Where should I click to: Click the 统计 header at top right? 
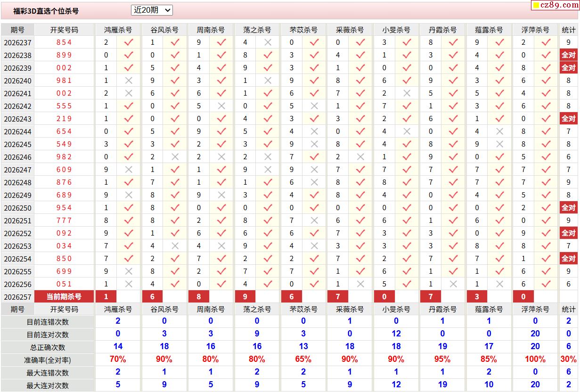(569, 29)
